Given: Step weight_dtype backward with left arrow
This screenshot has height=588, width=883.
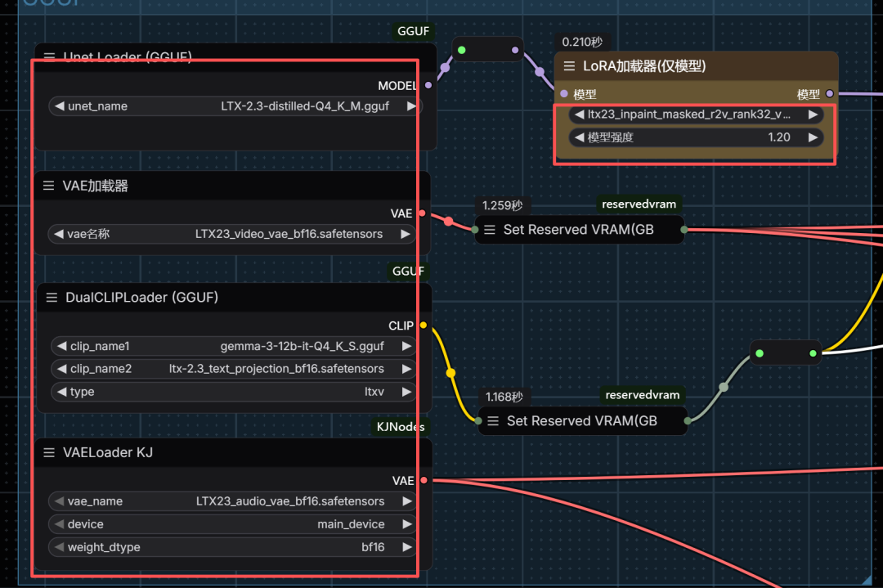Looking at the screenshot, I should coord(59,547).
